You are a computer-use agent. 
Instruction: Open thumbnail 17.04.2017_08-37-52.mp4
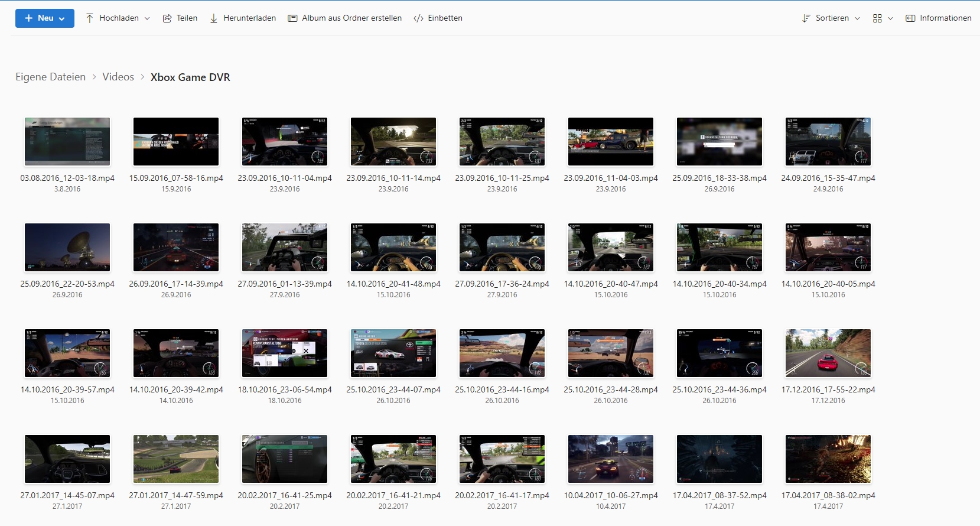click(x=719, y=459)
